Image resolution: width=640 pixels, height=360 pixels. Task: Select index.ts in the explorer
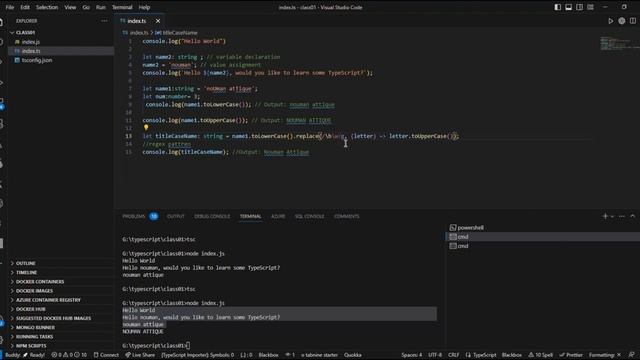pos(61,51)
